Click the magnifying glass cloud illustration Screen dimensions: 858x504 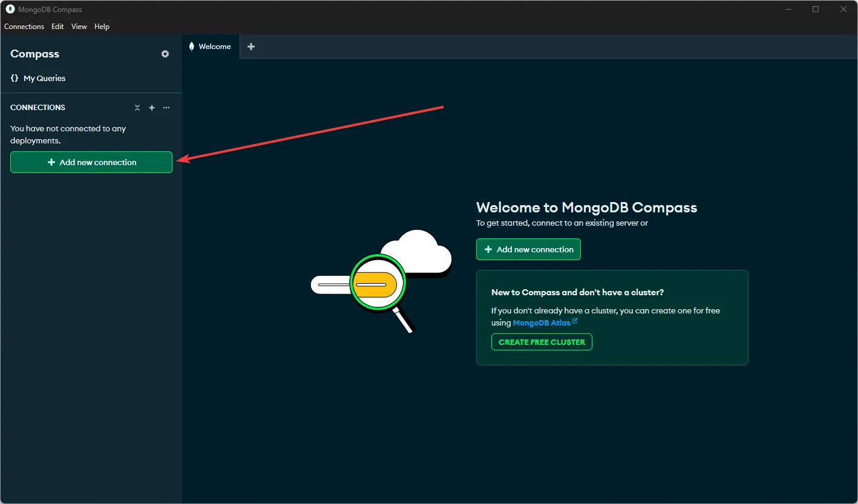(378, 283)
